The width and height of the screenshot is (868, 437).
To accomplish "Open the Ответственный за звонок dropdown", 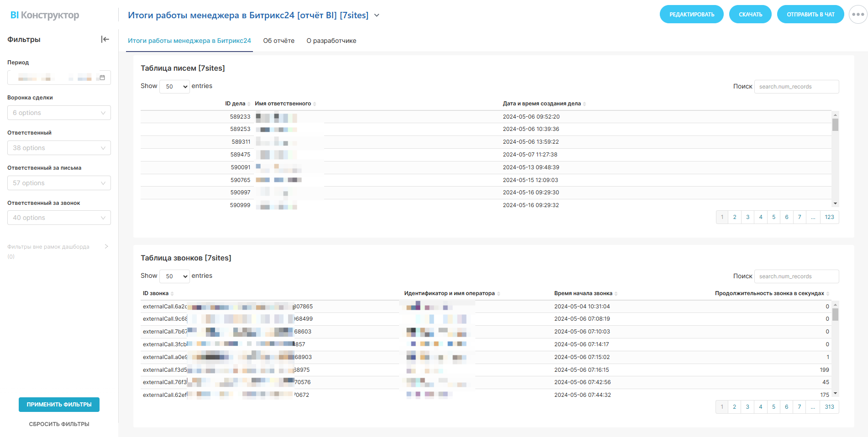I will pos(59,218).
